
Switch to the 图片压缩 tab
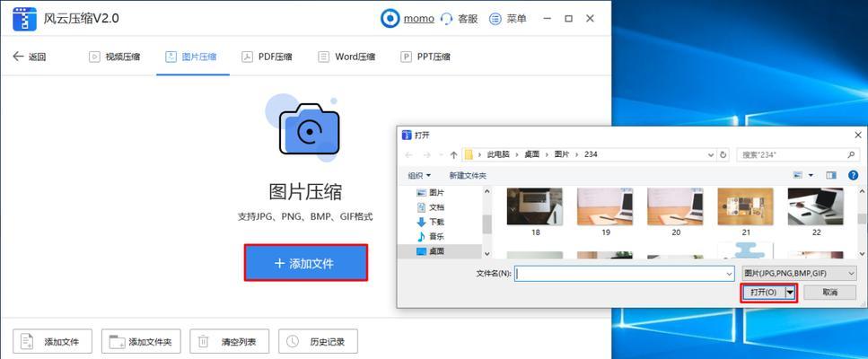click(191, 57)
